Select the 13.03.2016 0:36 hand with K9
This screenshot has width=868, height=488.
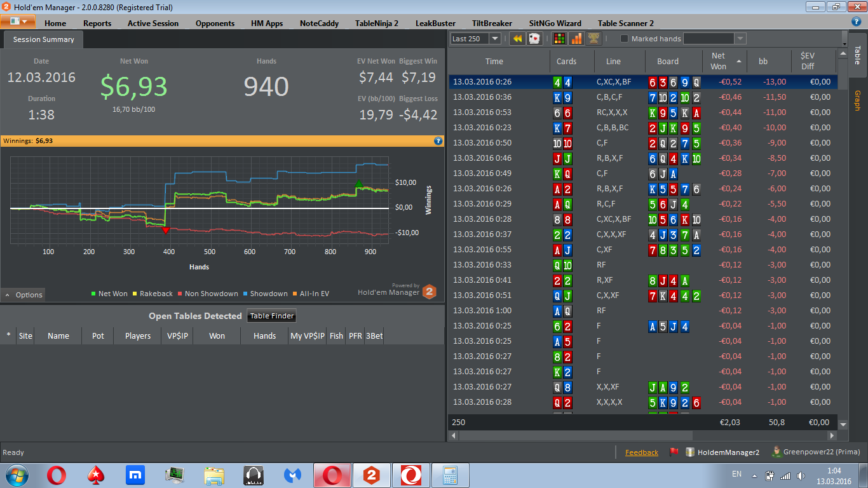pyautogui.click(x=643, y=97)
